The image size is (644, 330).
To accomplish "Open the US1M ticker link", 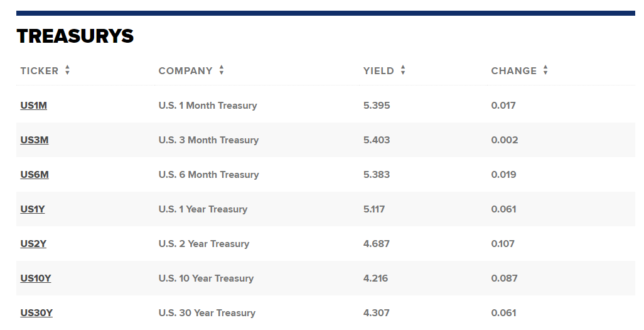I will pos(33,106).
